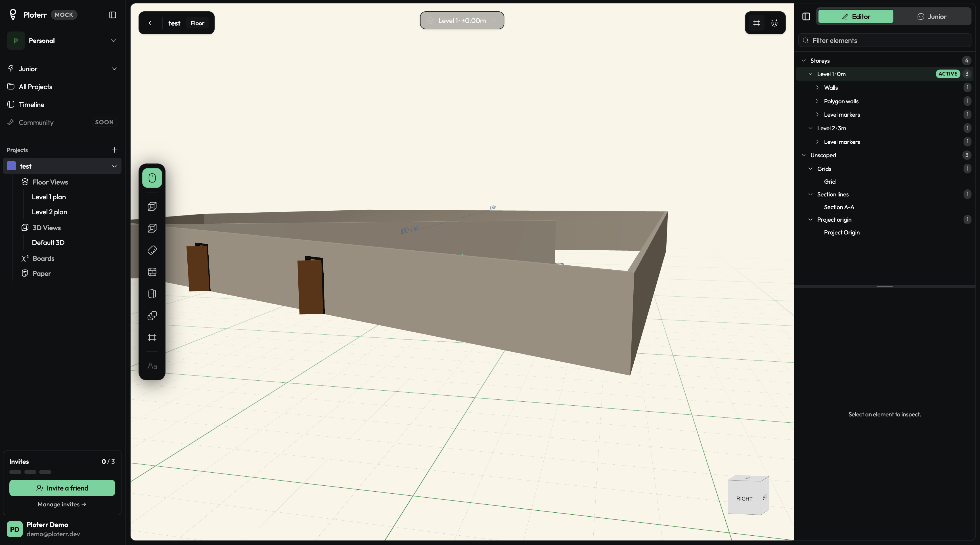The height and width of the screenshot is (545, 980).
Task: Click the Filter elements search field
Action: click(x=885, y=40)
